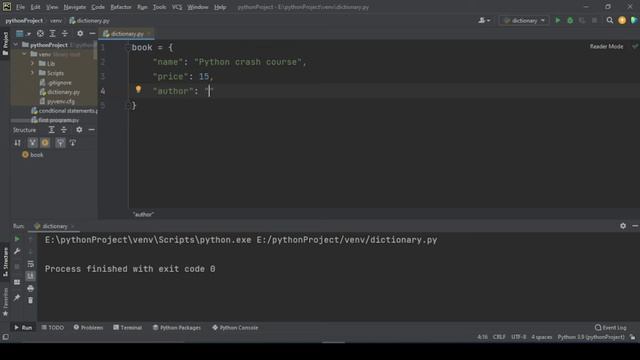Expand the Scripts folder
Screen dimensions: 640x360
point(33,73)
